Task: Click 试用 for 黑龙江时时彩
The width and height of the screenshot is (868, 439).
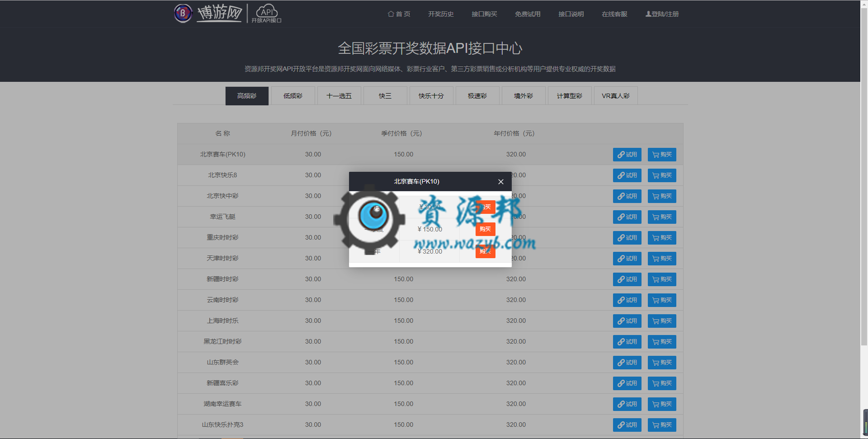Action: click(x=627, y=342)
